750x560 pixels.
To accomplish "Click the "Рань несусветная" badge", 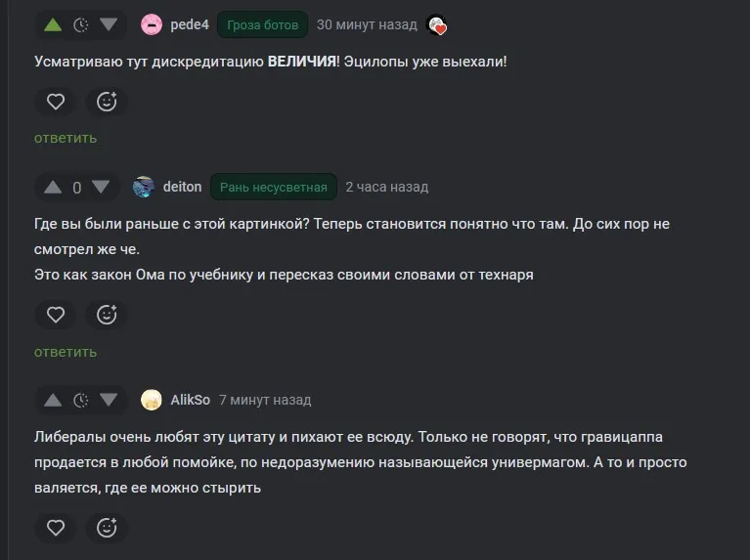I will click(x=273, y=187).
